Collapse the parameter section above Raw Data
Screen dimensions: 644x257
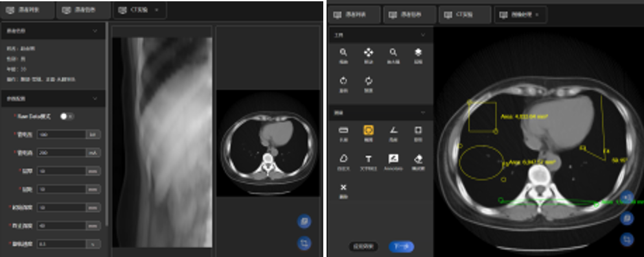(x=95, y=99)
